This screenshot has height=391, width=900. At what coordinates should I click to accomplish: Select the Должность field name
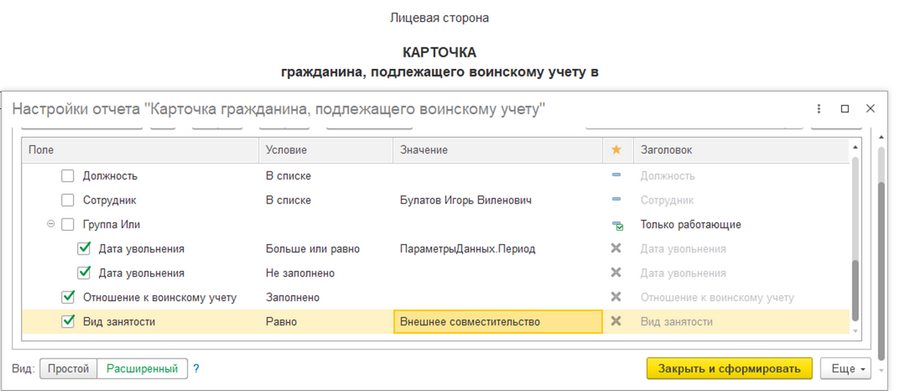[110, 176]
